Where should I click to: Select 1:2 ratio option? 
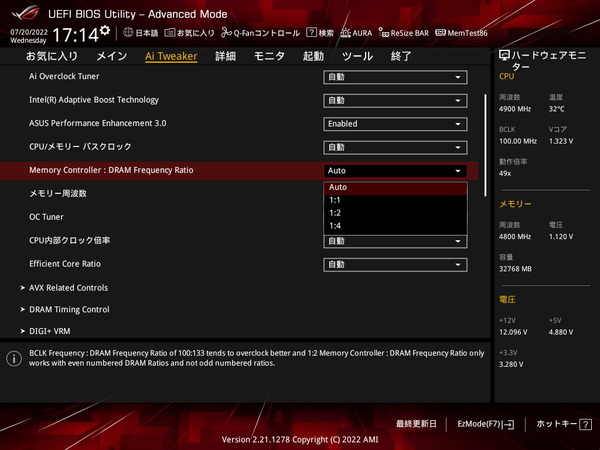[x=395, y=213]
